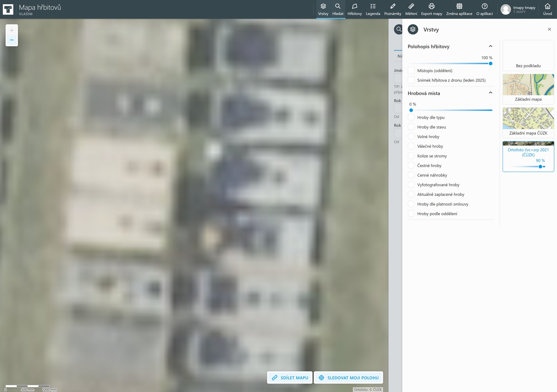The image size is (557, 392).
Task: Click the tmapy user avatar
Action: (x=506, y=10)
